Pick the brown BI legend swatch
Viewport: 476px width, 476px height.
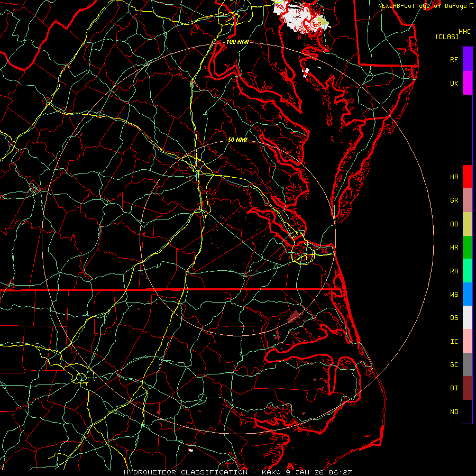click(x=467, y=388)
